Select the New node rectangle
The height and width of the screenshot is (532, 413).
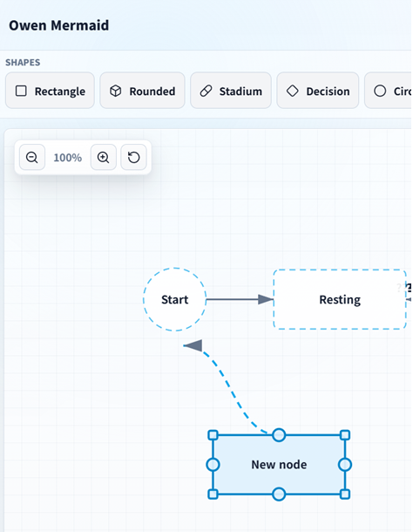tap(279, 465)
